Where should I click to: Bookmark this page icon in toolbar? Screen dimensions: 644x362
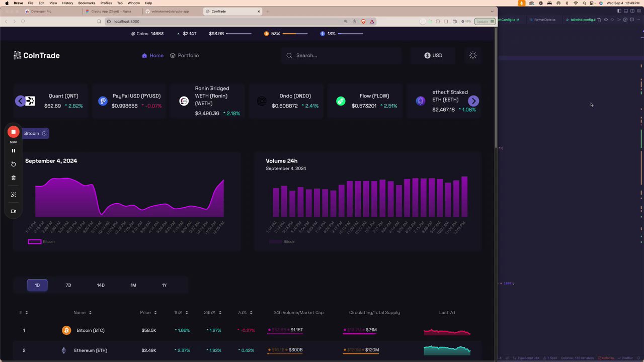click(x=99, y=21)
